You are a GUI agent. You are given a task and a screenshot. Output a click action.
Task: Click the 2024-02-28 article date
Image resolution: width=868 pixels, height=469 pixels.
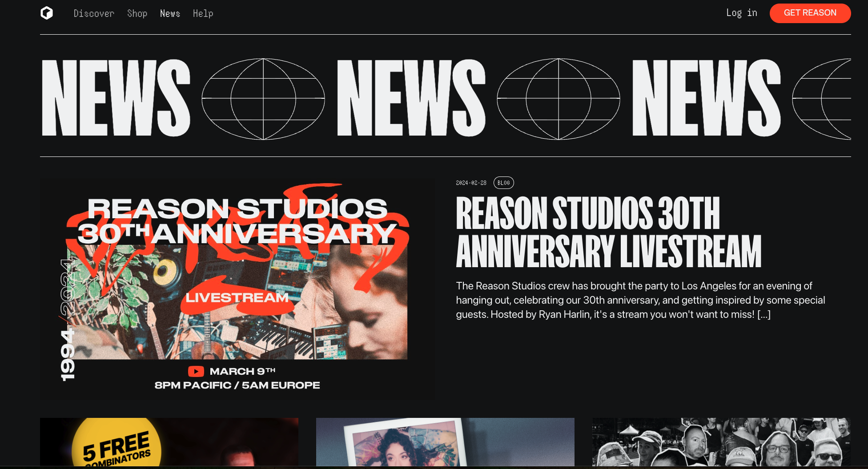(471, 183)
